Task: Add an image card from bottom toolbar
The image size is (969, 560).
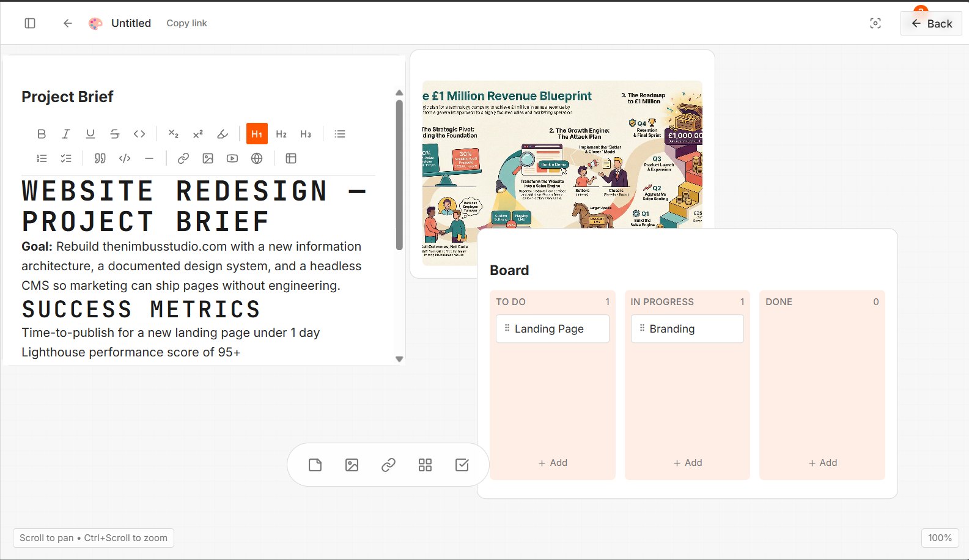Action: click(352, 465)
